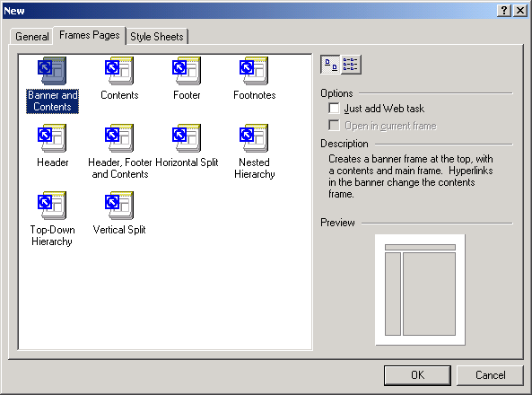Pick the Horizontal Split template icon
532x395 pixels.
click(187, 138)
